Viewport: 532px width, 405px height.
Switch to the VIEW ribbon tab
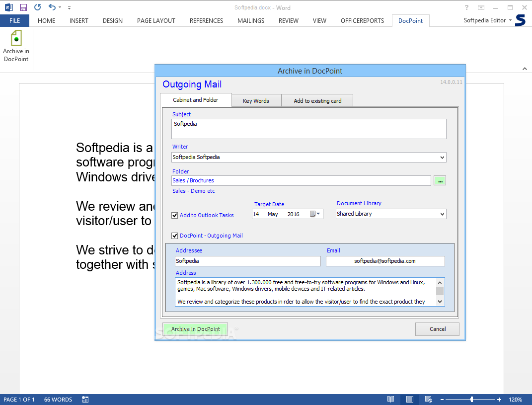tap(319, 21)
